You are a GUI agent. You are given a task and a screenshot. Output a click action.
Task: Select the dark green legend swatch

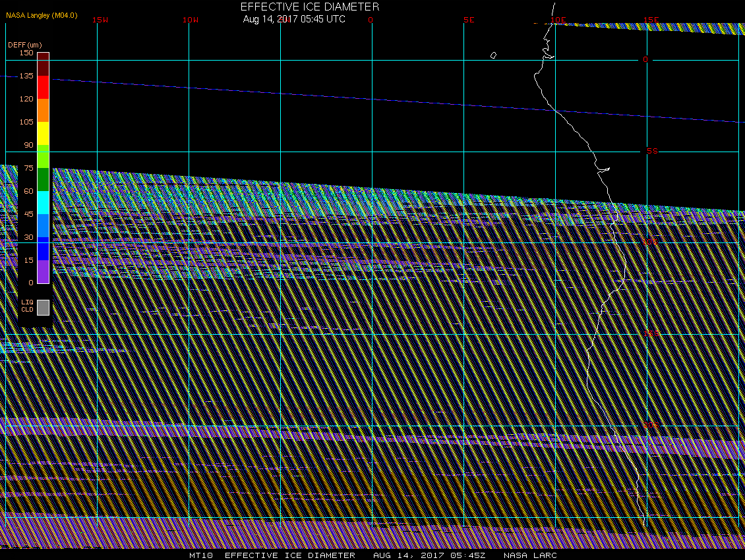[x=44, y=180]
